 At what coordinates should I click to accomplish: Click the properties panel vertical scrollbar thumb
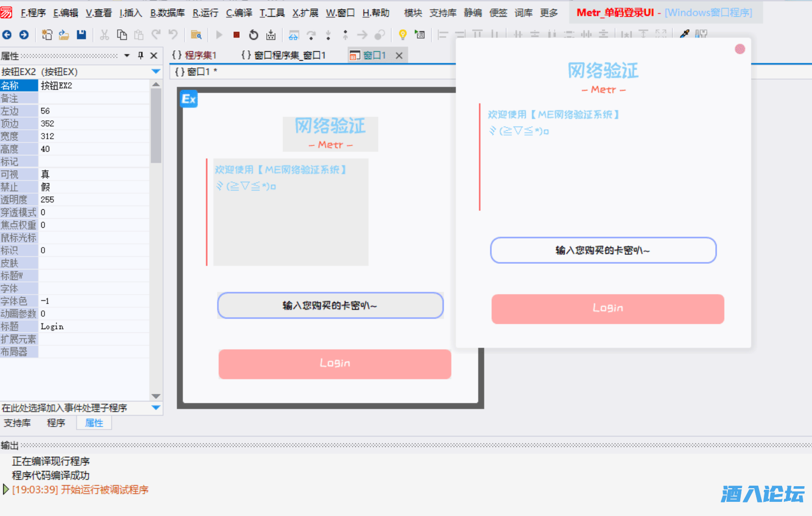tap(155, 126)
